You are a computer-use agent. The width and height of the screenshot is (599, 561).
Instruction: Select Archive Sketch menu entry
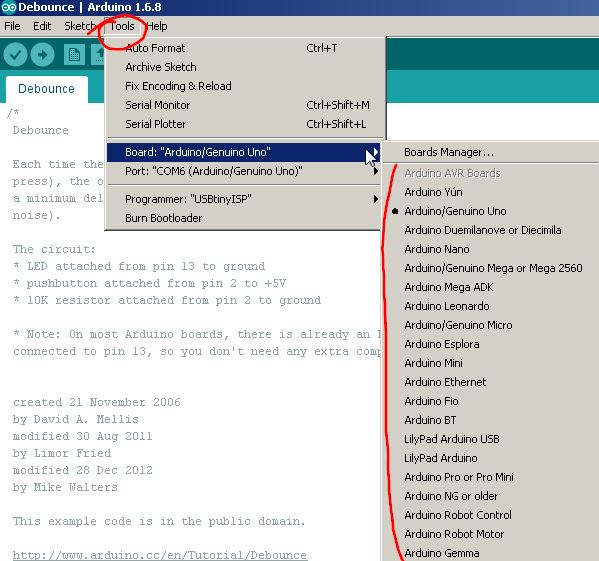244,67
